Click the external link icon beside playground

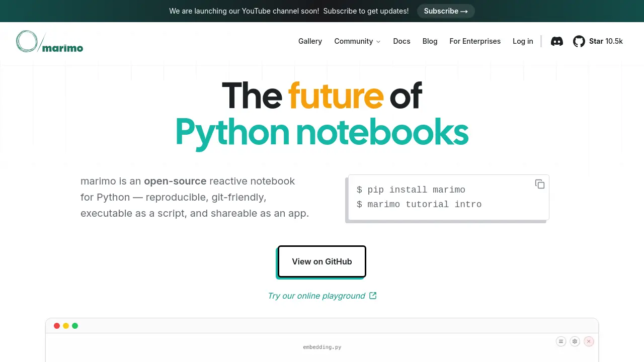tap(373, 296)
